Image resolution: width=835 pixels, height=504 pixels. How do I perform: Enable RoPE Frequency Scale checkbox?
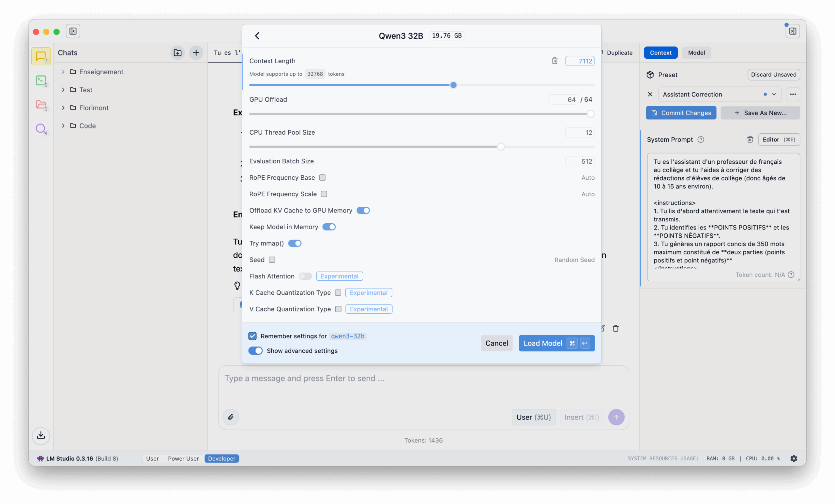click(x=324, y=194)
